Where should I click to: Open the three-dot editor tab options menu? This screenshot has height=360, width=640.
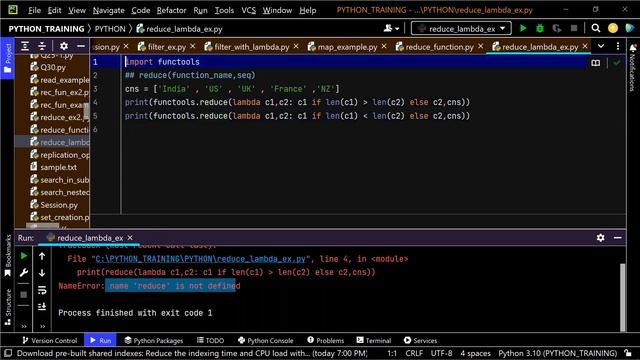[x=618, y=46]
